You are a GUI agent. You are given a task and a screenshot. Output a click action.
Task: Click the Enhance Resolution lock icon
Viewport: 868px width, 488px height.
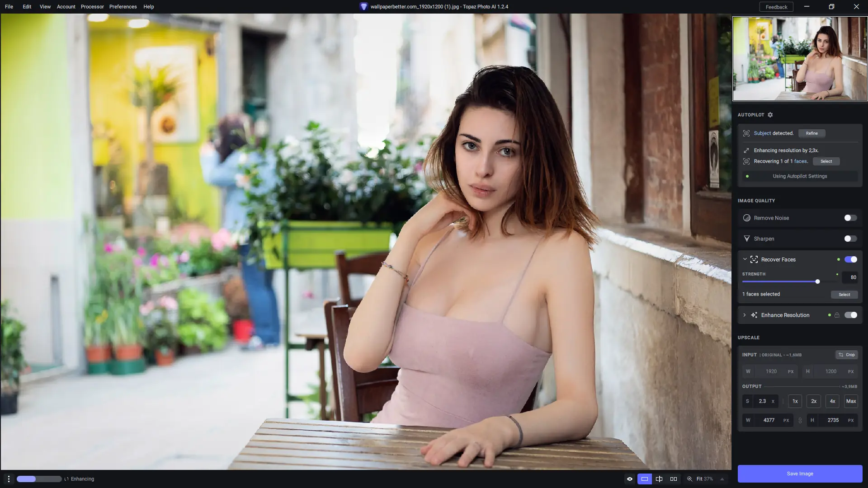(837, 315)
